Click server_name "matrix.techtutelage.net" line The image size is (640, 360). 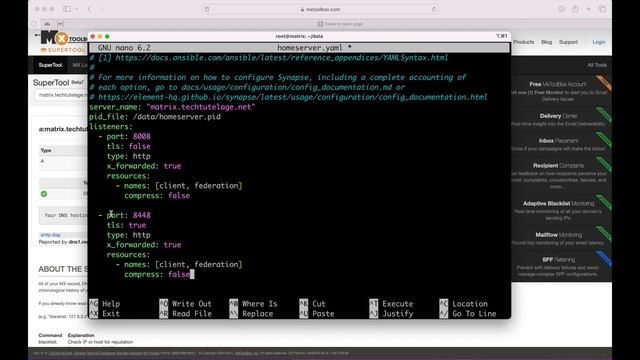[x=172, y=107]
